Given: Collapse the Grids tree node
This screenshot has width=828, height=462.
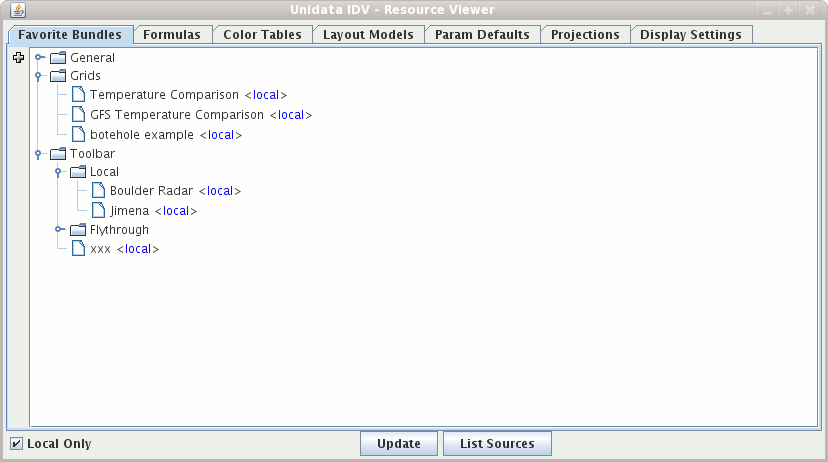Looking at the screenshot, I should pyautogui.click(x=38, y=76).
